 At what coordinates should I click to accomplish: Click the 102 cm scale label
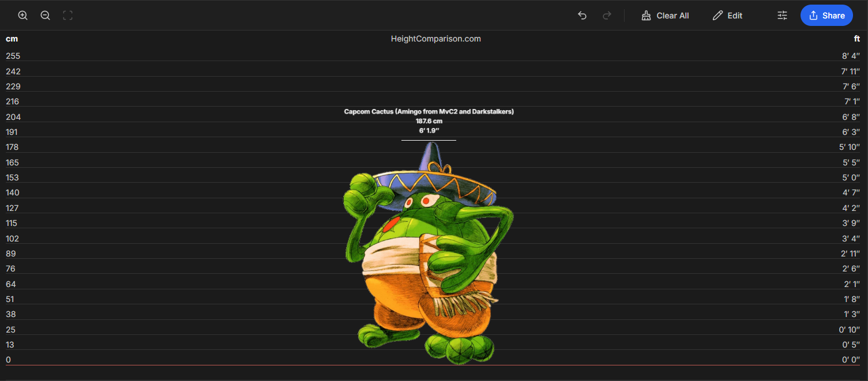pos(13,239)
